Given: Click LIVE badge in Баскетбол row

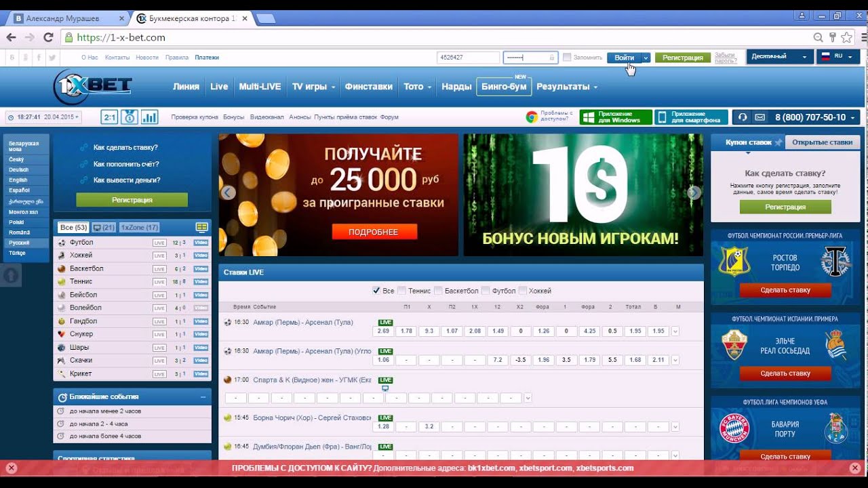Looking at the screenshot, I should pyautogui.click(x=159, y=269).
